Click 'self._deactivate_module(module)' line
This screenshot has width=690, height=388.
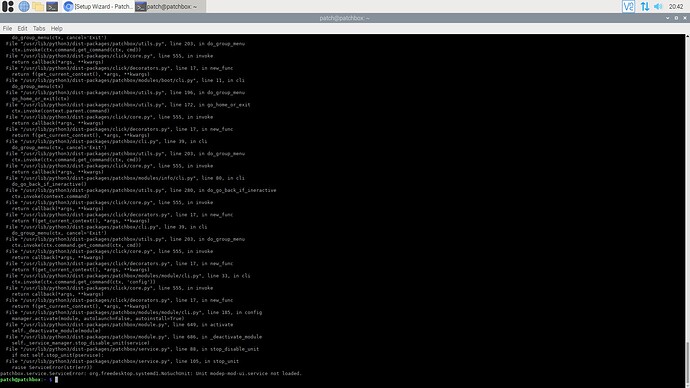coord(56,330)
